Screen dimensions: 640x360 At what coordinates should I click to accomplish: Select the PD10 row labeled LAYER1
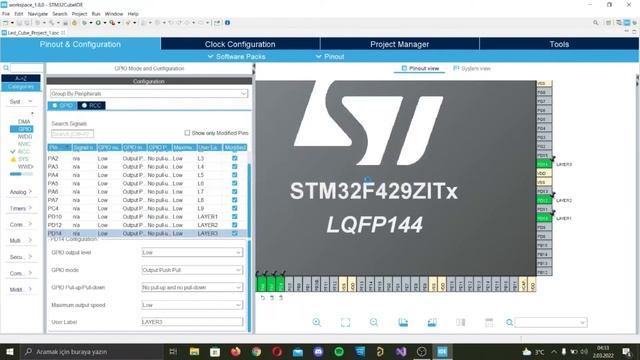147,217
